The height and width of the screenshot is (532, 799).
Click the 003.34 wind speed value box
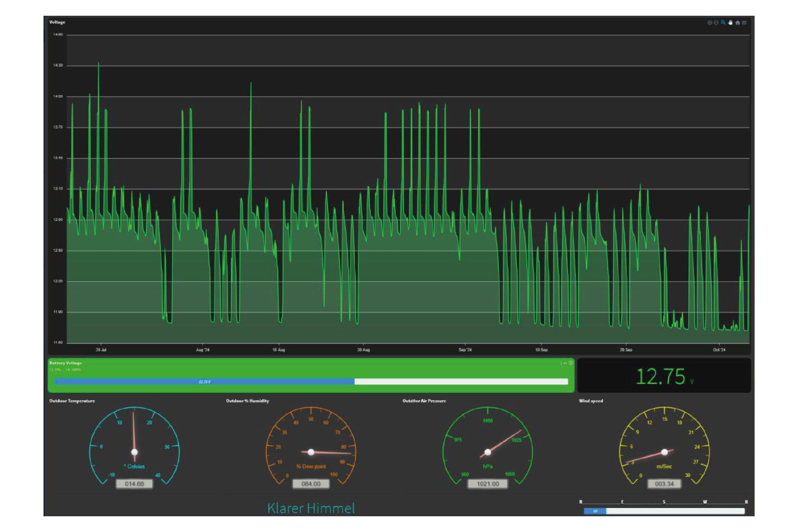664,484
